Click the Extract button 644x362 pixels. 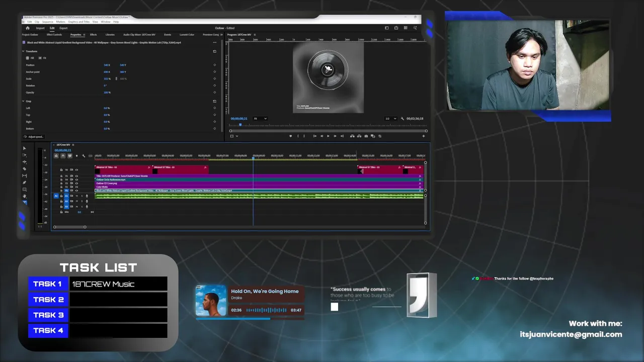[359, 136]
